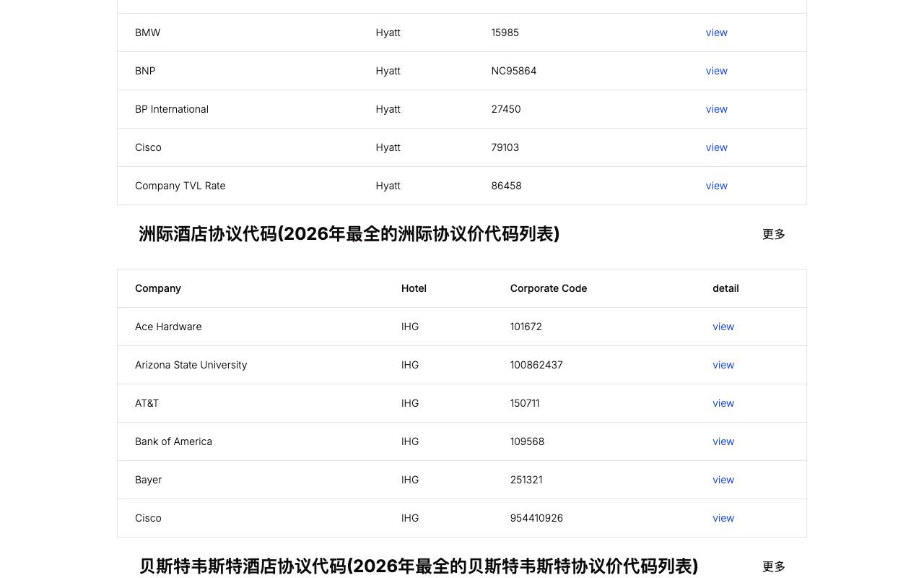Click corporate code 79103
Screen dimensions: 924x578
pos(505,147)
